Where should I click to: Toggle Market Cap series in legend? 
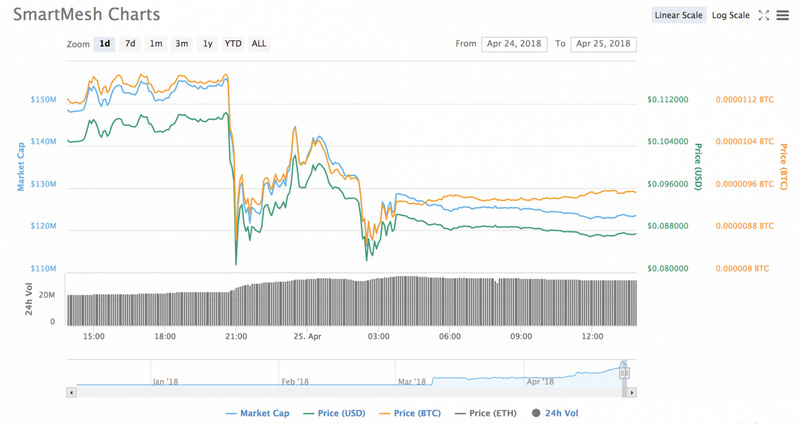pyautogui.click(x=258, y=413)
